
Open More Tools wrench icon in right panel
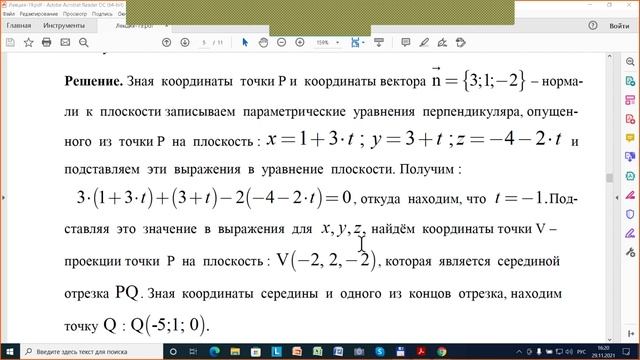coord(630,253)
